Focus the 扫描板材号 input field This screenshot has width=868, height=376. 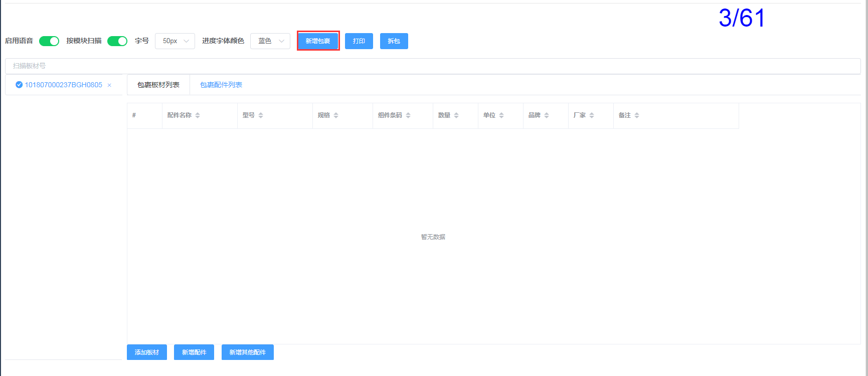pyautogui.click(x=432, y=66)
